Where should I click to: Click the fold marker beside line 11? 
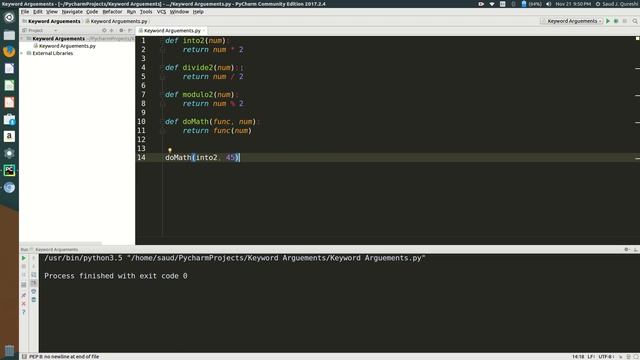pos(162,131)
